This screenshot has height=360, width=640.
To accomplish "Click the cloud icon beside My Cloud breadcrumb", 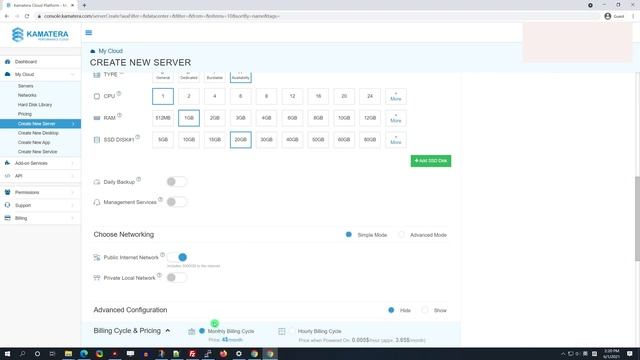I will tap(93, 51).
